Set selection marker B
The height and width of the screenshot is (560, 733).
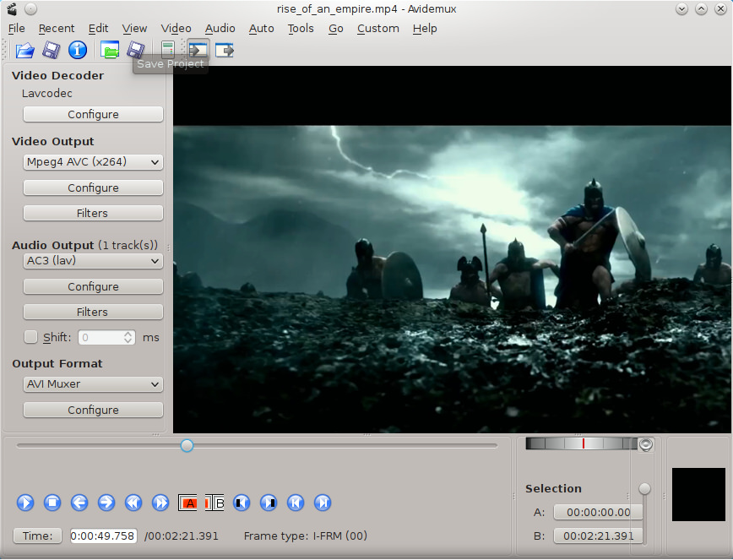point(214,503)
